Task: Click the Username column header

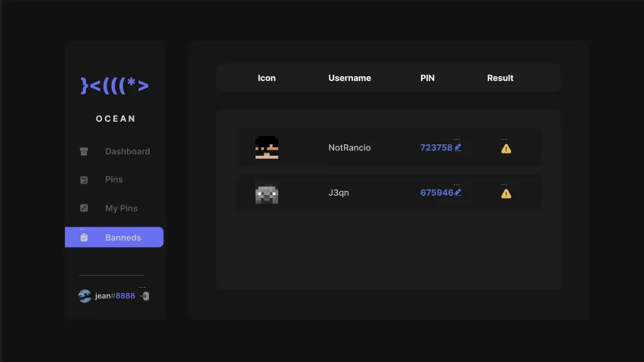Action: [x=349, y=78]
